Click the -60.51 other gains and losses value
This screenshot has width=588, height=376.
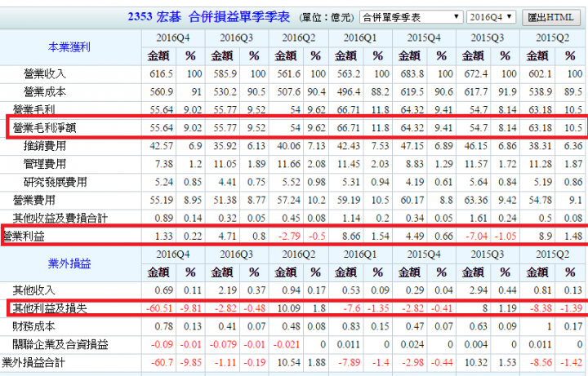click(x=159, y=308)
